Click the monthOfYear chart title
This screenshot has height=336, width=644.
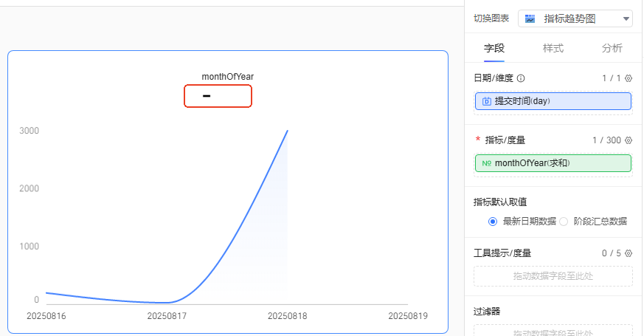pyautogui.click(x=227, y=77)
